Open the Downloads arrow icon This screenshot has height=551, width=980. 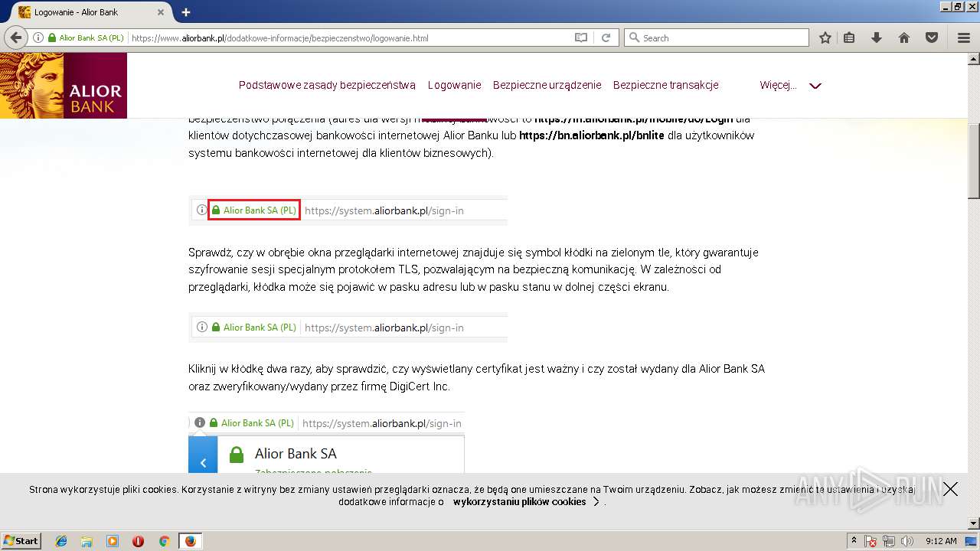[x=877, y=37]
